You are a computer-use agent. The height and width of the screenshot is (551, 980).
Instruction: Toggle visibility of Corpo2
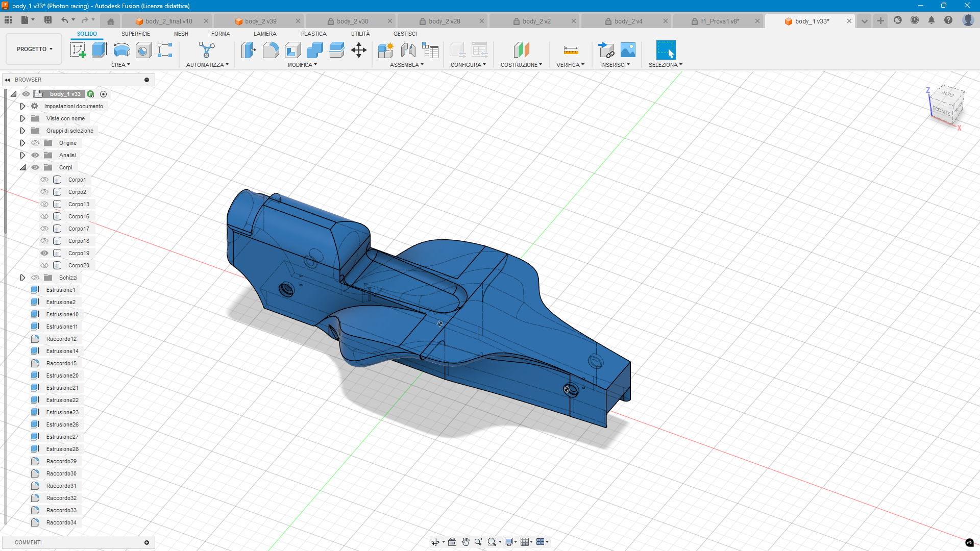tap(44, 192)
